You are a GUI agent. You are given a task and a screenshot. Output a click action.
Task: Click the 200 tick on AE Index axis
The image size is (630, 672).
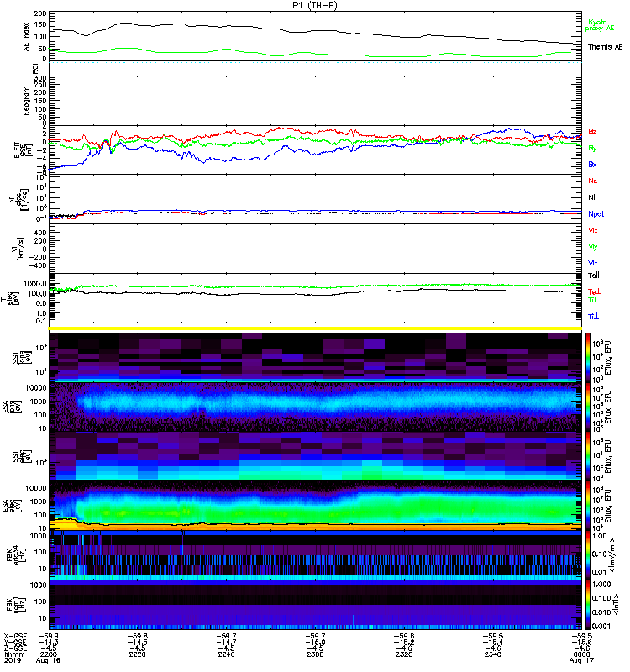point(40,14)
